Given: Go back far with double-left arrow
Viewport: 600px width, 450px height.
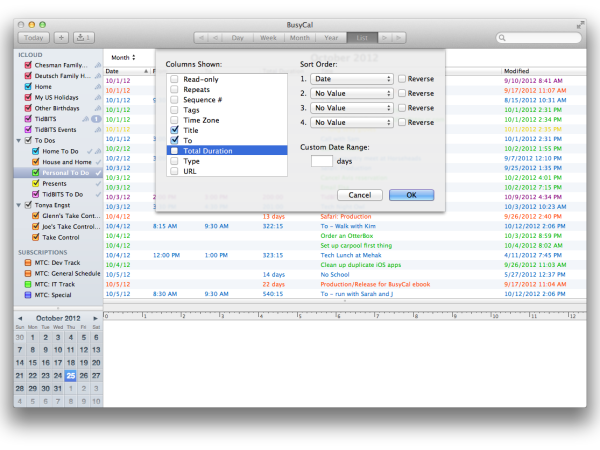Looking at the screenshot, I should pyautogui.click(x=201, y=38).
